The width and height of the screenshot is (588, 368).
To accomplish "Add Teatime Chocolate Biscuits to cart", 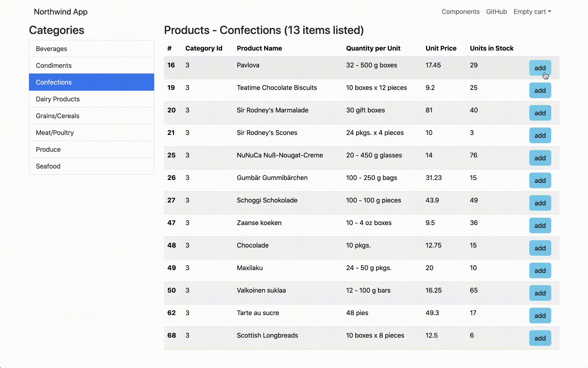I will pos(540,91).
